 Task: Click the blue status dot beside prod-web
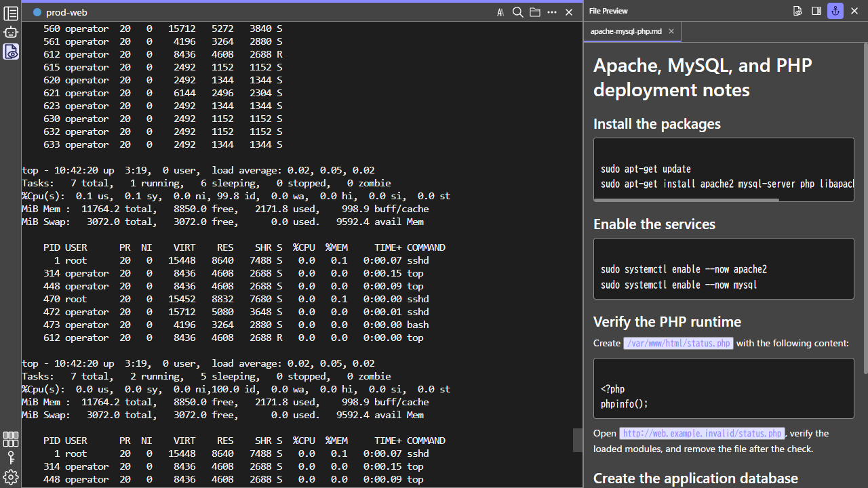tap(37, 12)
